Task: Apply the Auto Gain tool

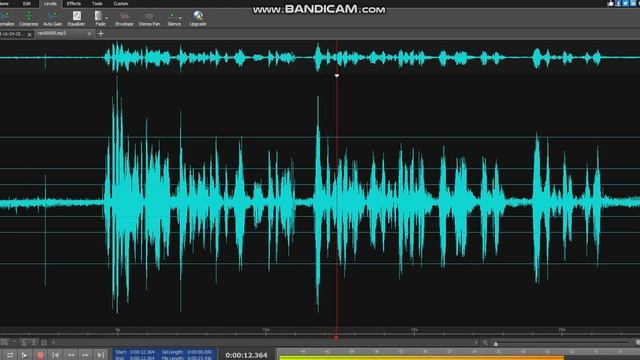Action: pos(53,19)
